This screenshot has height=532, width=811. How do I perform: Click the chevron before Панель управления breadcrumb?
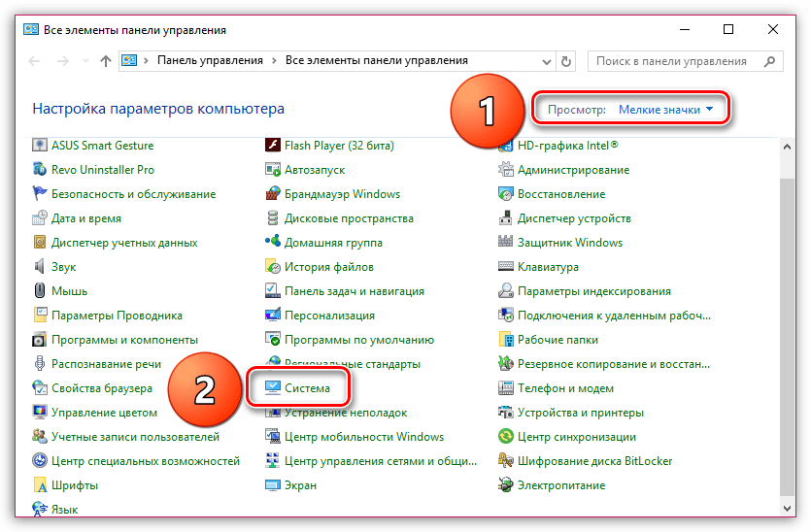[x=147, y=61]
